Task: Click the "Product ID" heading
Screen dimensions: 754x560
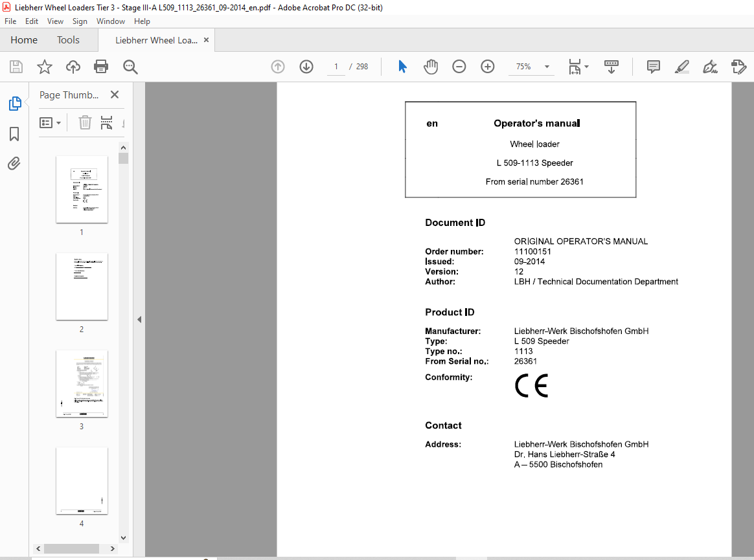Action: point(450,312)
